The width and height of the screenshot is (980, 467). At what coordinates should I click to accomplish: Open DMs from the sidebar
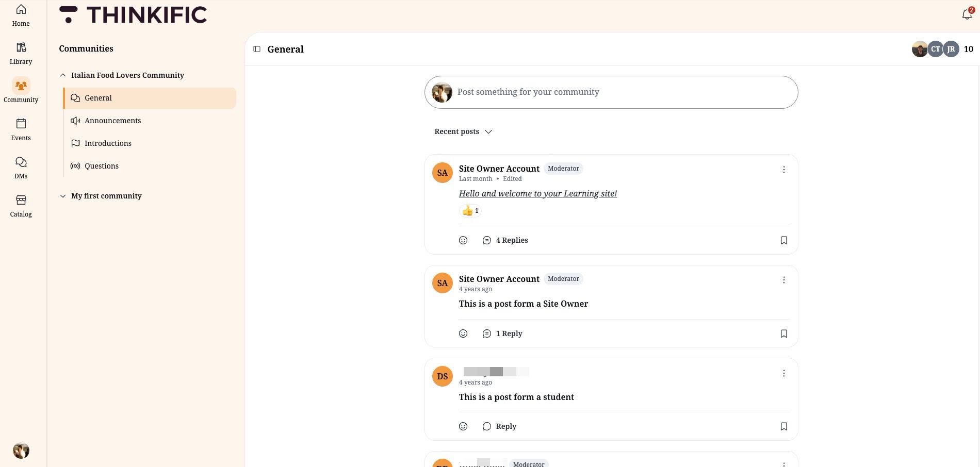point(21,168)
